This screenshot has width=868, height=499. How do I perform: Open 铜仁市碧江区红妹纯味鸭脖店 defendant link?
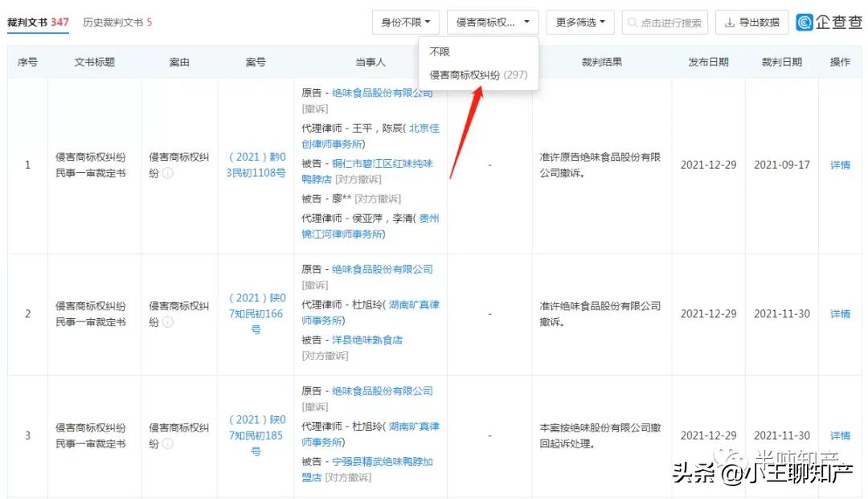tap(367, 171)
